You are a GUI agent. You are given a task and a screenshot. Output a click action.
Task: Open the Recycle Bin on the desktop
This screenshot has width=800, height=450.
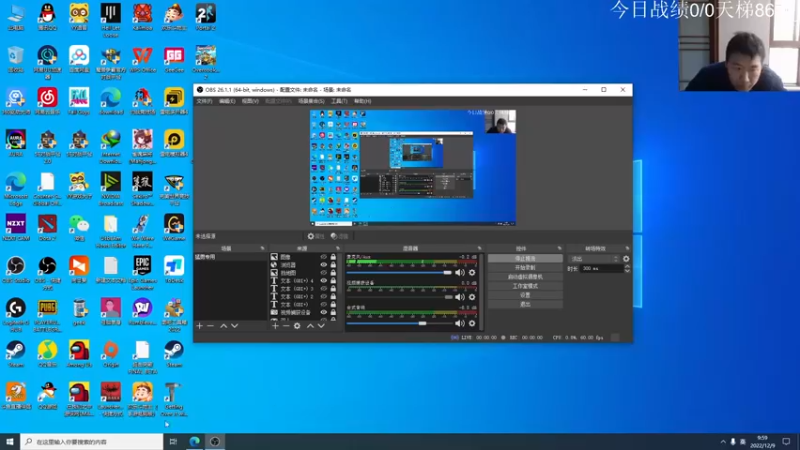[16, 59]
